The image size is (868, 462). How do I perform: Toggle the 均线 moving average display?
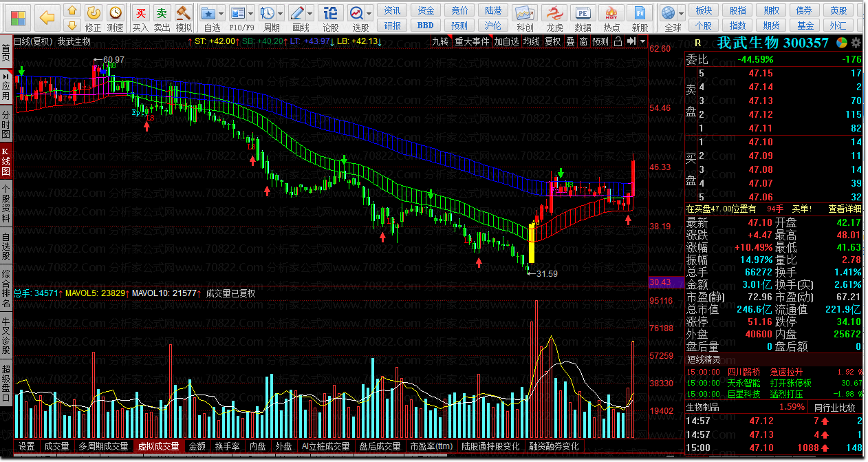532,41
